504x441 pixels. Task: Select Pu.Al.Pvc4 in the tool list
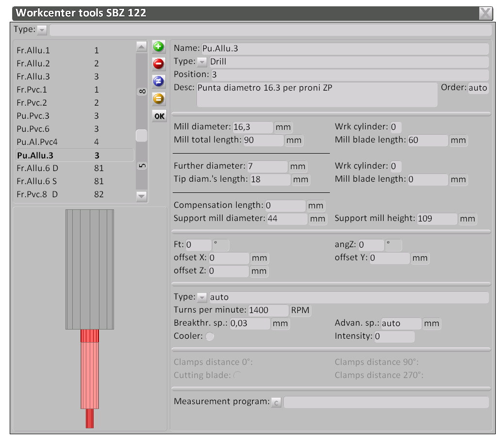[x=37, y=142]
